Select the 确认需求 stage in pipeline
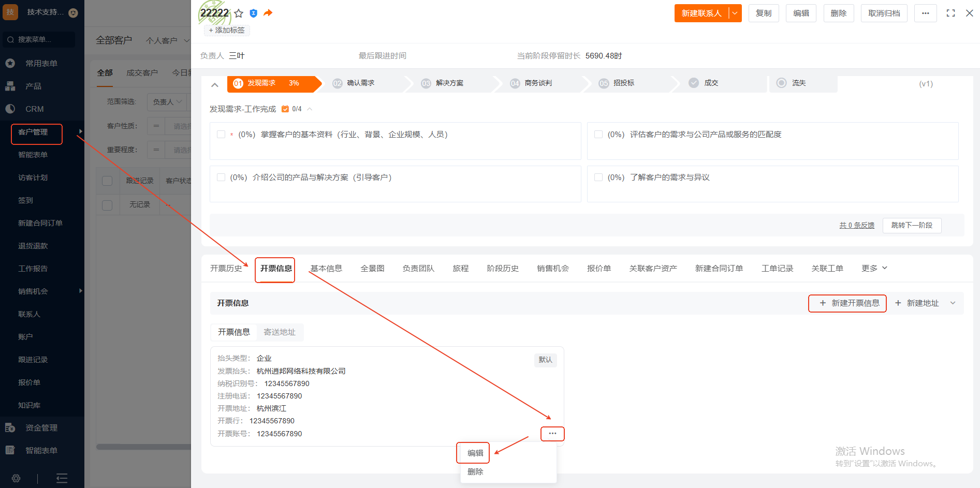The height and width of the screenshot is (488, 980). point(360,83)
